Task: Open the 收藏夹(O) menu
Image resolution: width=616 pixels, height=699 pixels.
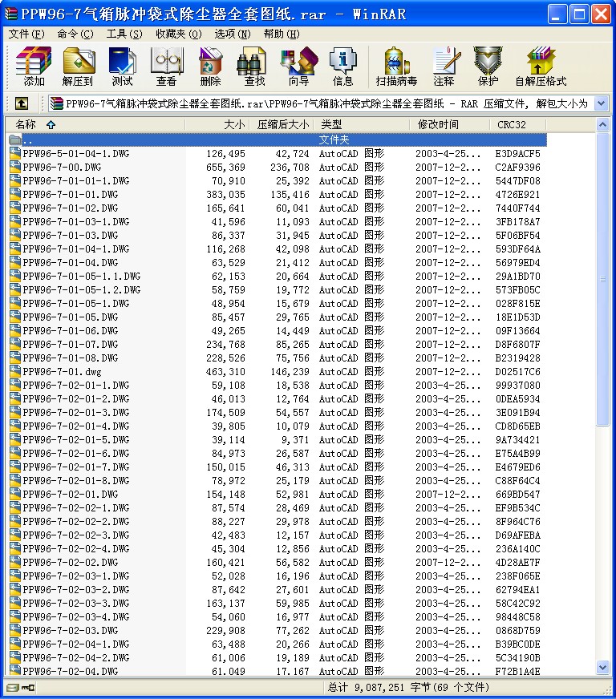Action: pos(178,34)
